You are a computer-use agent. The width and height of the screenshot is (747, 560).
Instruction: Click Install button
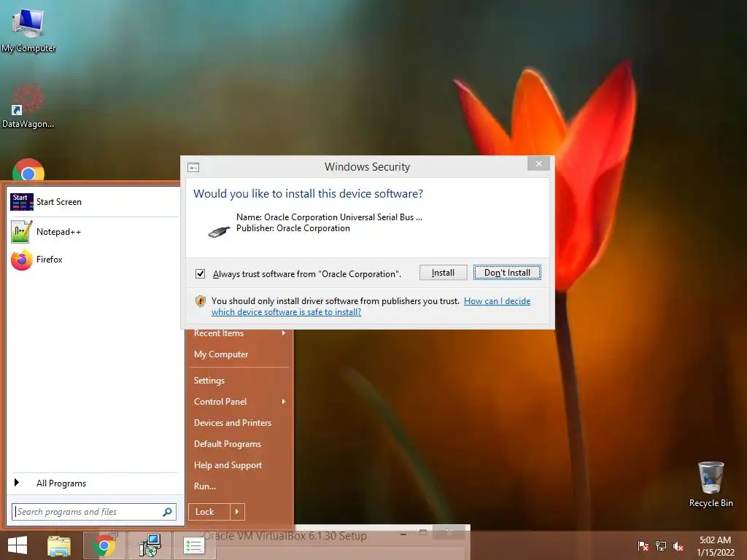coord(443,273)
